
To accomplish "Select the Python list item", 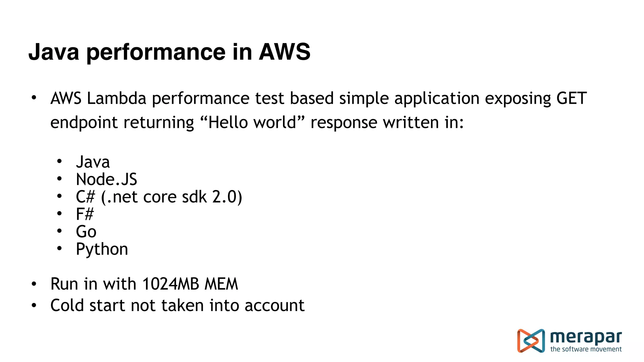I will [102, 249].
